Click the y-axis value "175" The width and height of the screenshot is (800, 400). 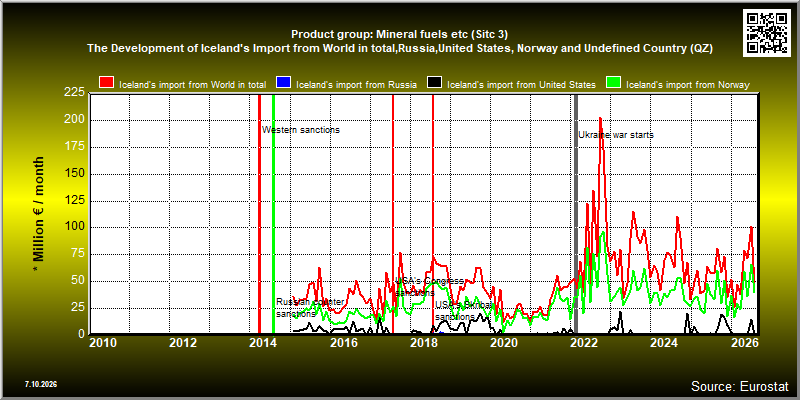(75, 146)
